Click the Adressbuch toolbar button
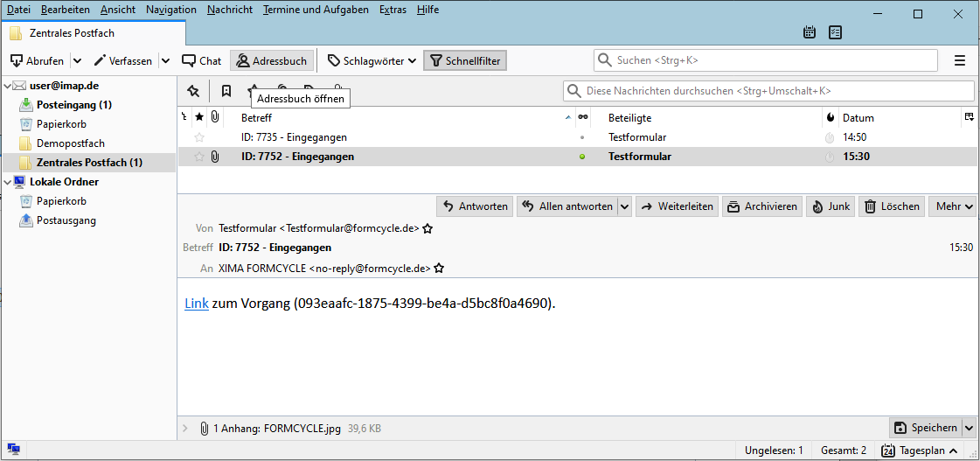Image resolution: width=980 pixels, height=461 pixels. (x=271, y=60)
